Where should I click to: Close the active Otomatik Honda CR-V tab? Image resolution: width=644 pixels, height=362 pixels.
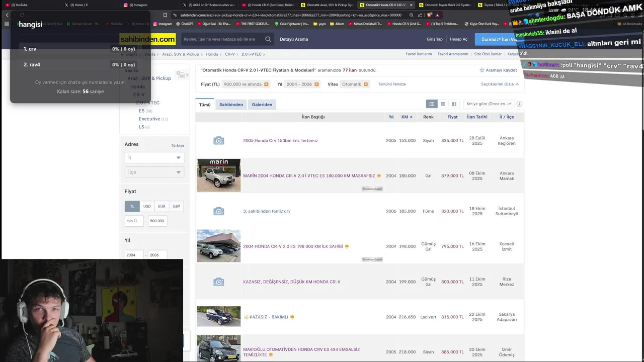411,5
